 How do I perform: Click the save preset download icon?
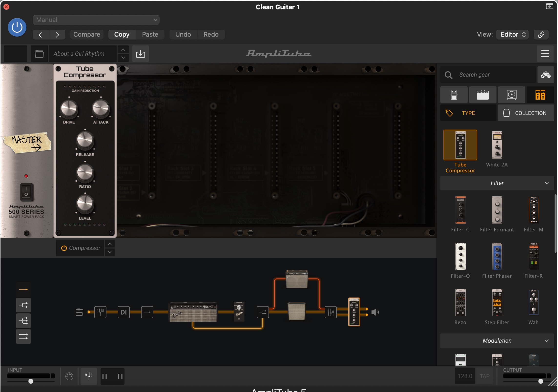140,54
